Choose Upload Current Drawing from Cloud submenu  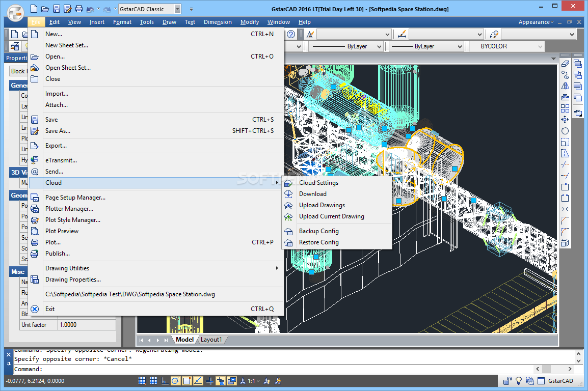pyautogui.click(x=337, y=216)
